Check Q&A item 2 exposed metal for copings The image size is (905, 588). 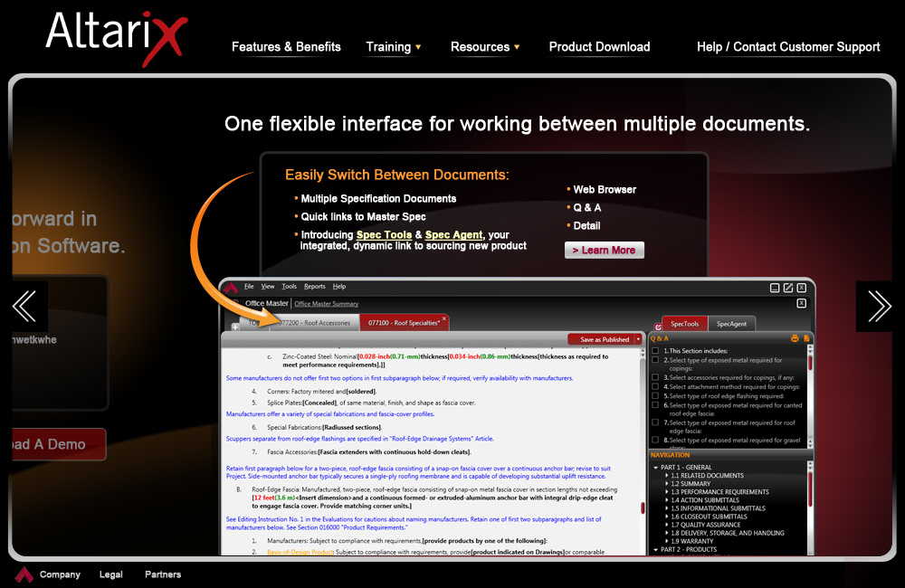click(x=655, y=360)
